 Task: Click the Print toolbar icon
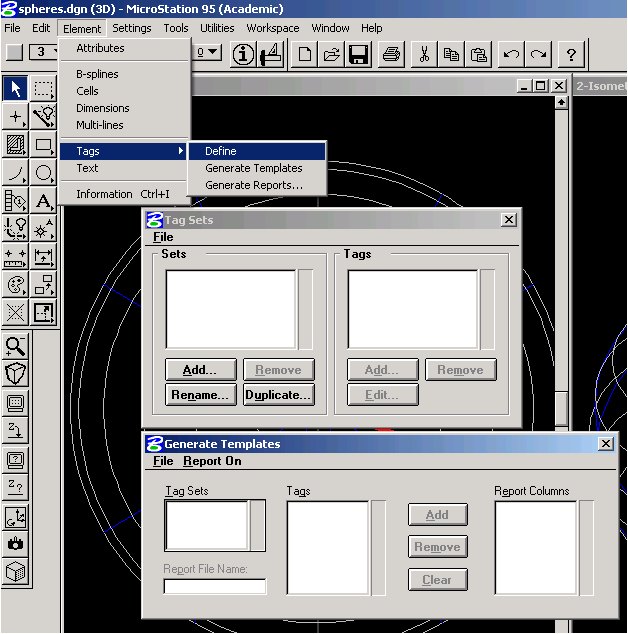[x=391, y=54]
